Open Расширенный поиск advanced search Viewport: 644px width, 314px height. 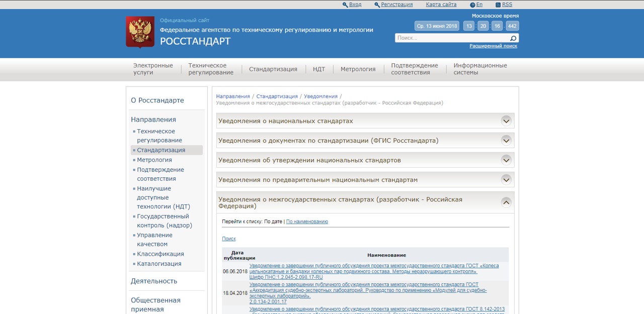tap(493, 46)
